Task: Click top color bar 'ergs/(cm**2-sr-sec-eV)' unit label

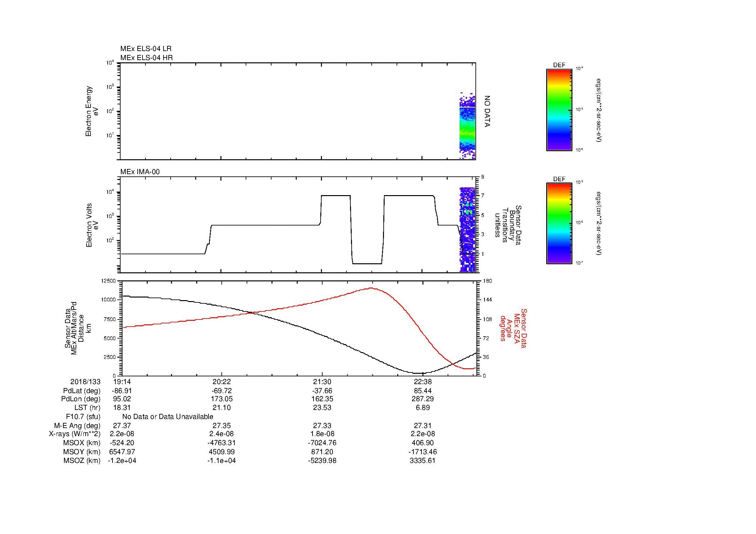Action: tap(599, 110)
